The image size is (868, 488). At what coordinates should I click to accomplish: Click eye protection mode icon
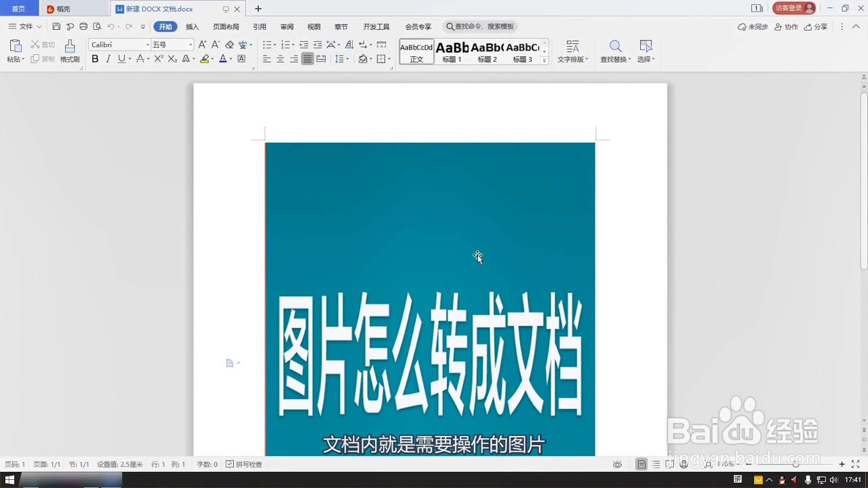tap(617, 464)
